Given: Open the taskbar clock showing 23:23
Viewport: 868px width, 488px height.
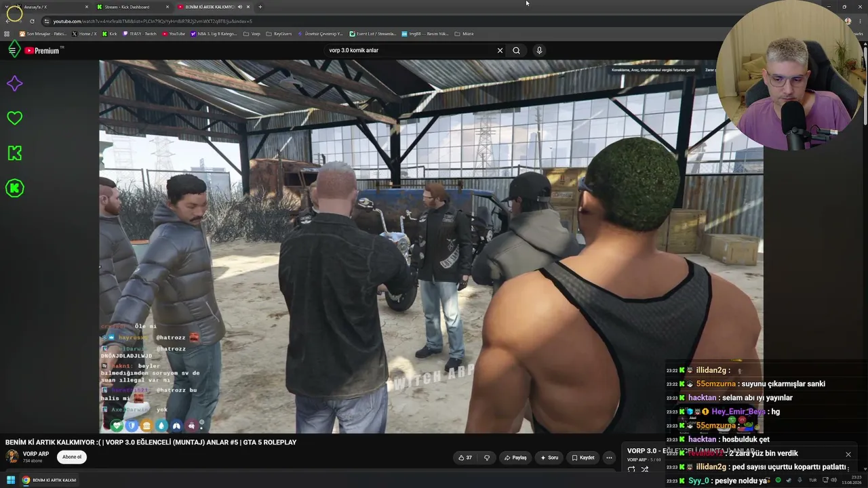Looking at the screenshot, I should tap(851, 481).
